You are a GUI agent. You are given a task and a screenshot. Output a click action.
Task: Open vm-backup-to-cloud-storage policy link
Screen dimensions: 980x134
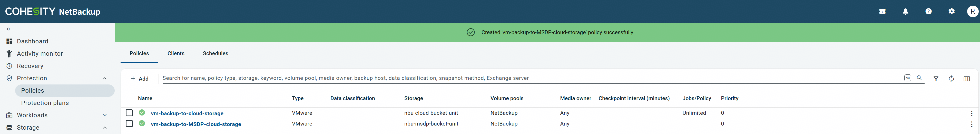coord(187,113)
